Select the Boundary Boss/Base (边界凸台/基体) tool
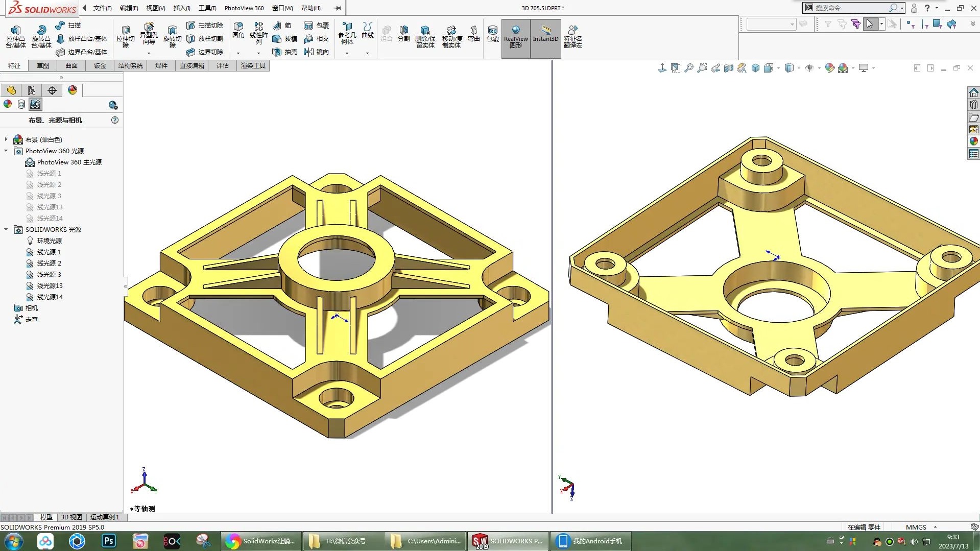Viewport: 980px width, 551px height. click(82, 52)
